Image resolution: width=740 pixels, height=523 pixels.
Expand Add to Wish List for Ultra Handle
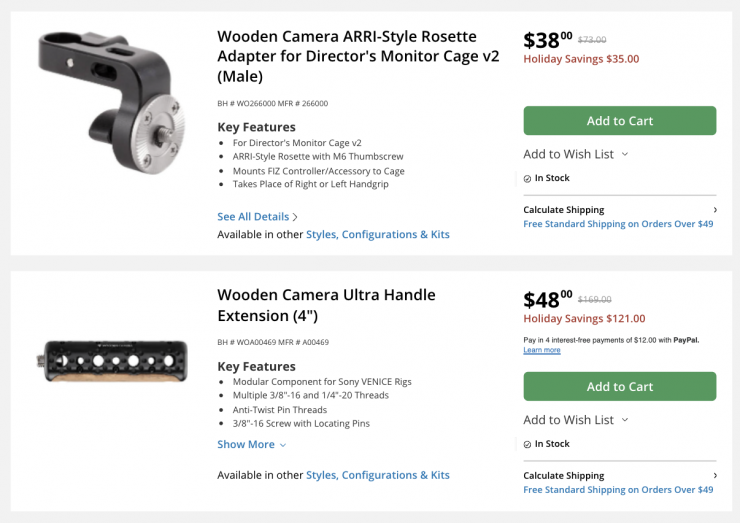[x=575, y=420]
